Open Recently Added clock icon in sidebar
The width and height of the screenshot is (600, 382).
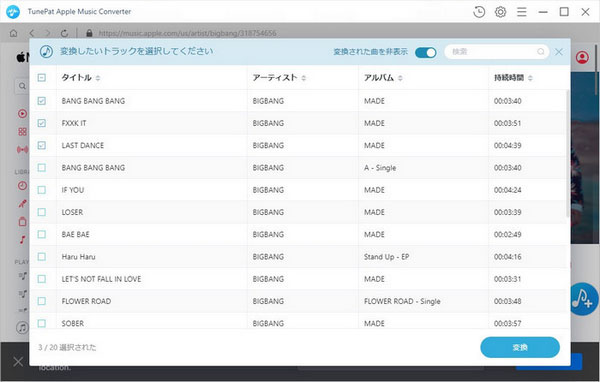(23, 186)
